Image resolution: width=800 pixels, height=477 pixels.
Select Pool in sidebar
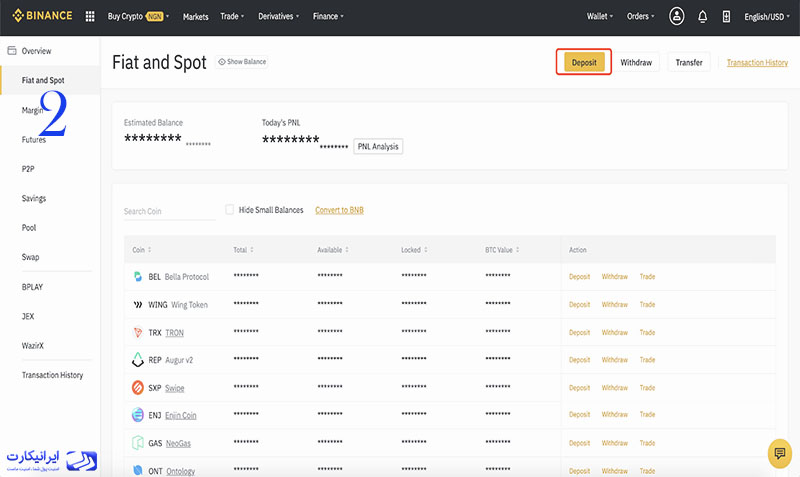(29, 228)
